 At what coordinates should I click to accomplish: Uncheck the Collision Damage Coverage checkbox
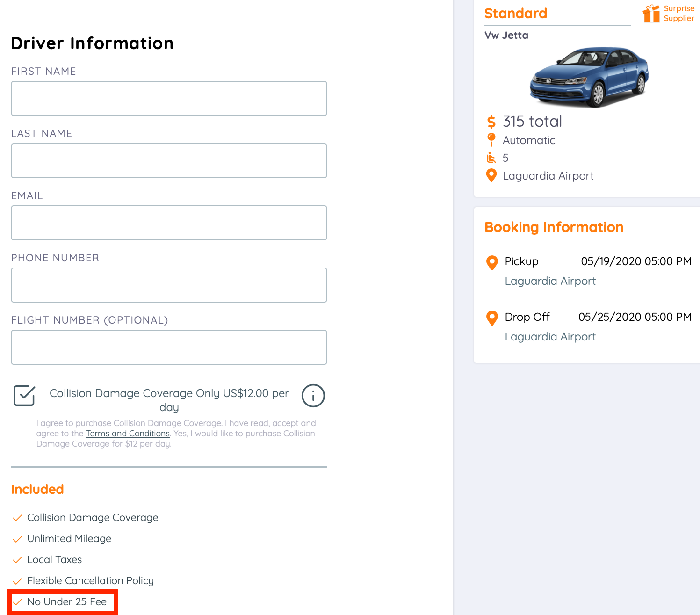23,396
